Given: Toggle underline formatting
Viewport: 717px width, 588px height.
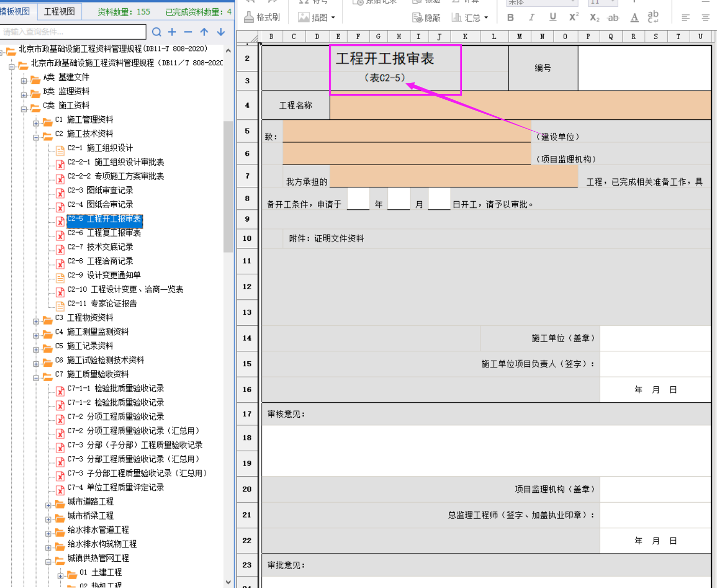Looking at the screenshot, I should click(553, 17).
